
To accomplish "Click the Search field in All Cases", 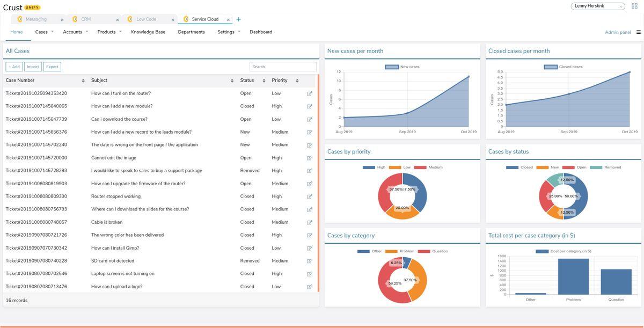I will (x=283, y=67).
